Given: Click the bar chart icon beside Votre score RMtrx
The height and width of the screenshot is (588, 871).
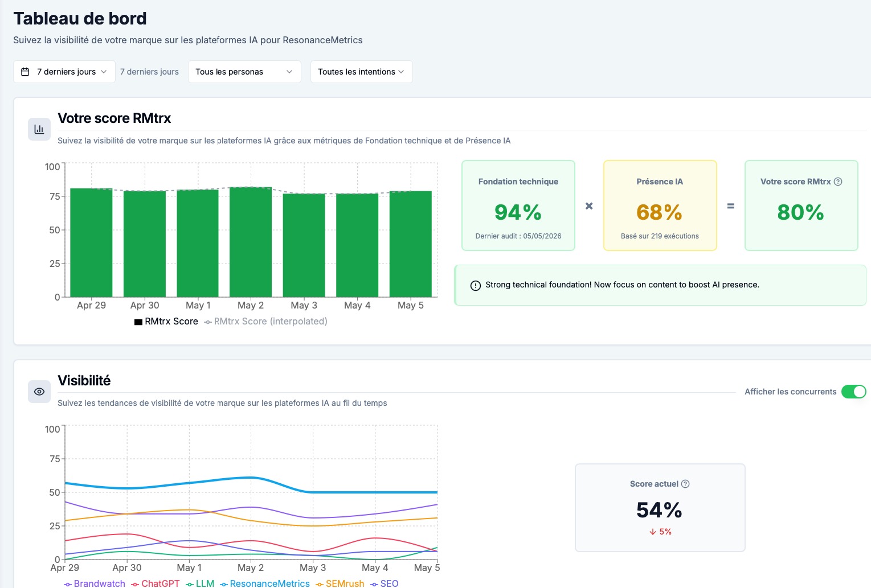Looking at the screenshot, I should 39,129.
